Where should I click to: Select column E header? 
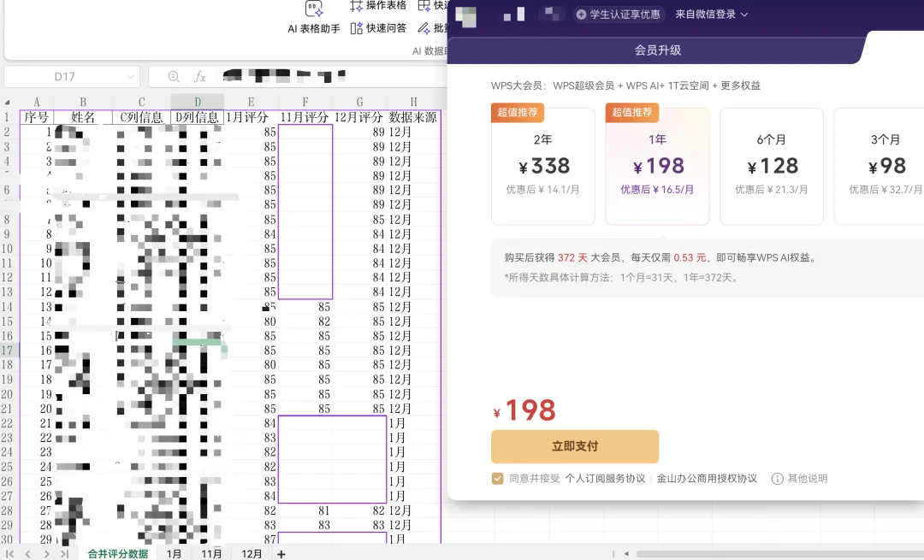251,102
